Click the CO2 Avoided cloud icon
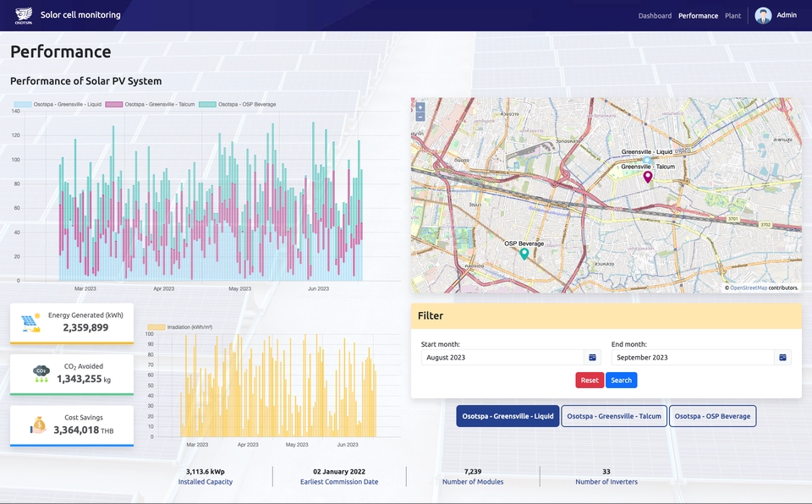The height and width of the screenshot is (504, 812). (x=41, y=374)
